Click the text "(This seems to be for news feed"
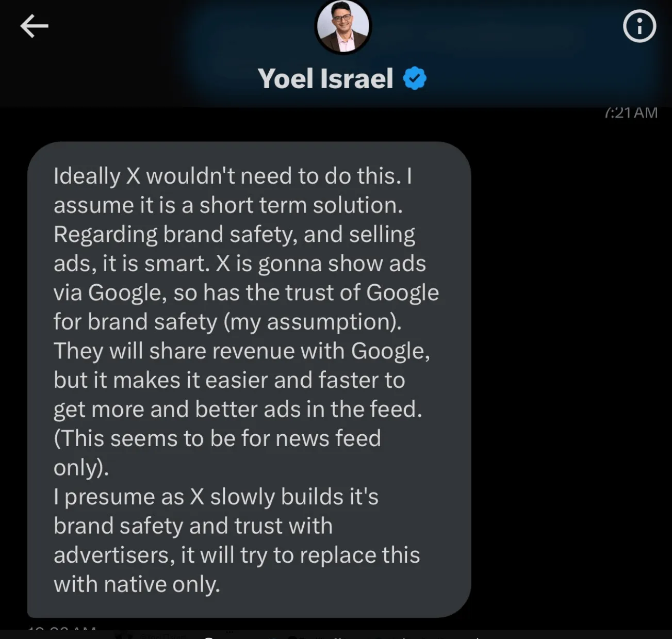 217,439
